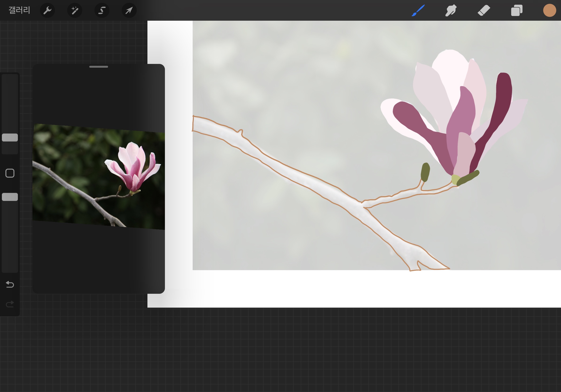The height and width of the screenshot is (392, 561).
Task: Click the Redo arrow in sidebar
Action: pyautogui.click(x=10, y=304)
